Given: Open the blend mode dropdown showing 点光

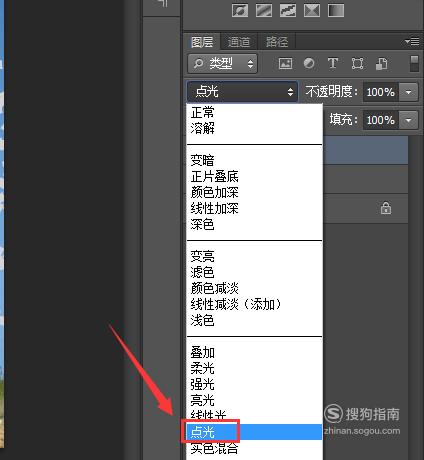Looking at the screenshot, I should click(x=242, y=91).
